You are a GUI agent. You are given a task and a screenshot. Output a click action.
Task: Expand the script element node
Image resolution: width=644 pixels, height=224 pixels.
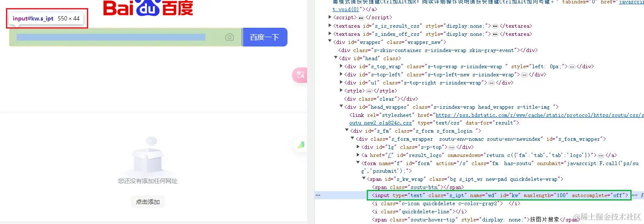tap(330, 17)
